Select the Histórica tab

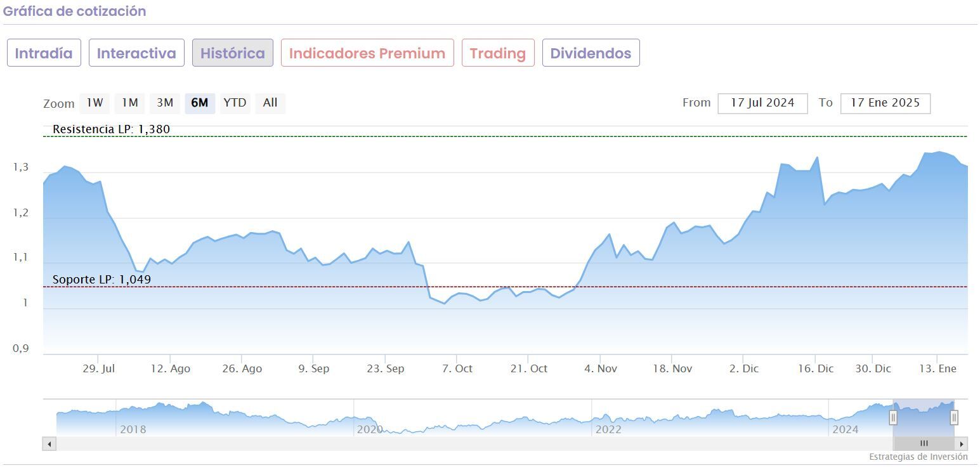click(x=233, y=53)
